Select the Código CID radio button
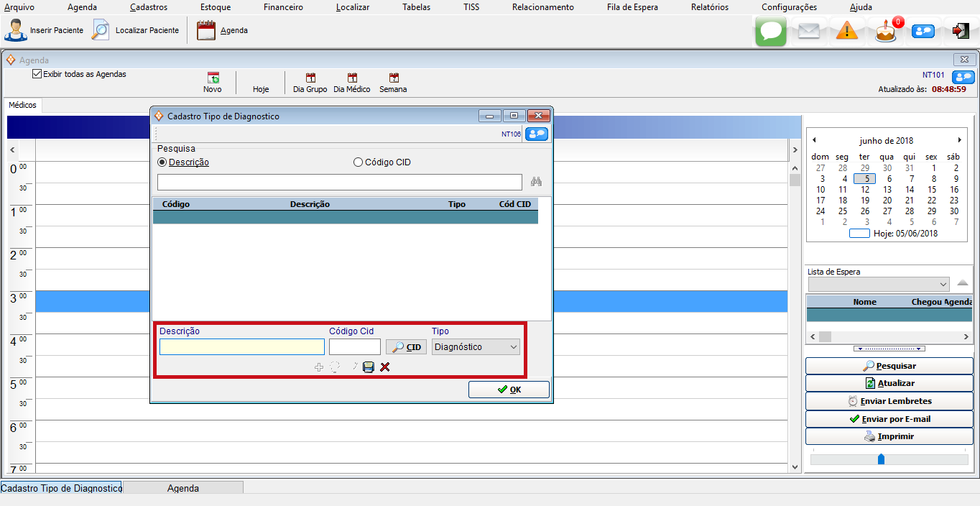 pyautogui.click(x=359, y=162)
